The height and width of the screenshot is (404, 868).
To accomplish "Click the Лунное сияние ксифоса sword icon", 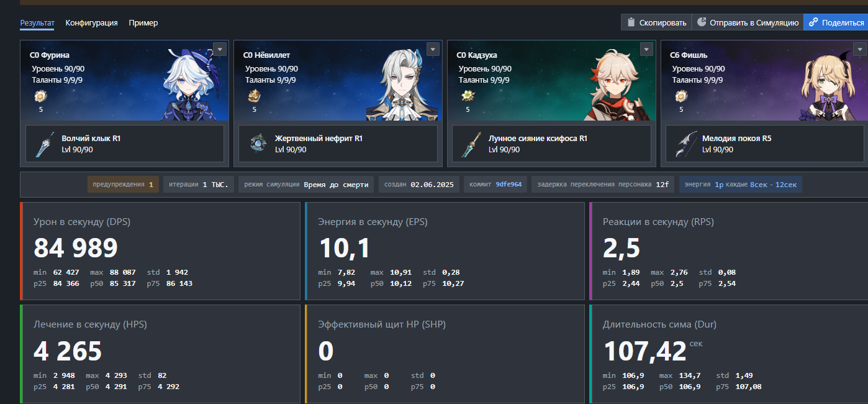I will coord(472,144).
